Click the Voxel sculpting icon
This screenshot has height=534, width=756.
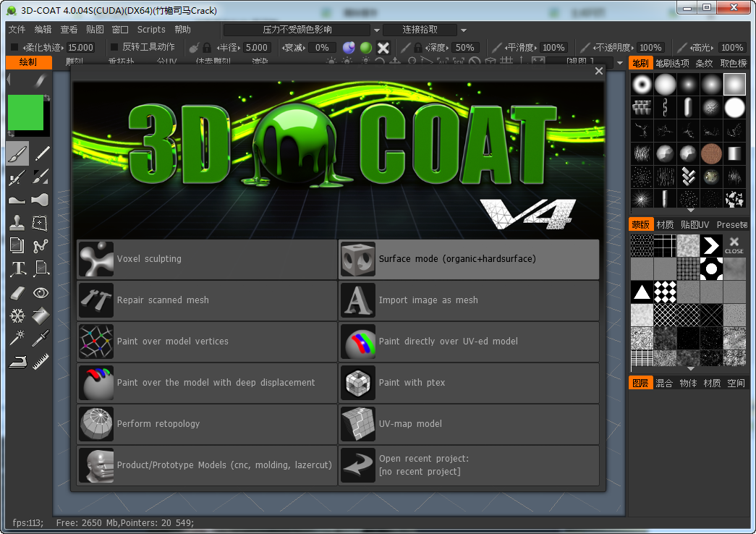coord(96,259)
